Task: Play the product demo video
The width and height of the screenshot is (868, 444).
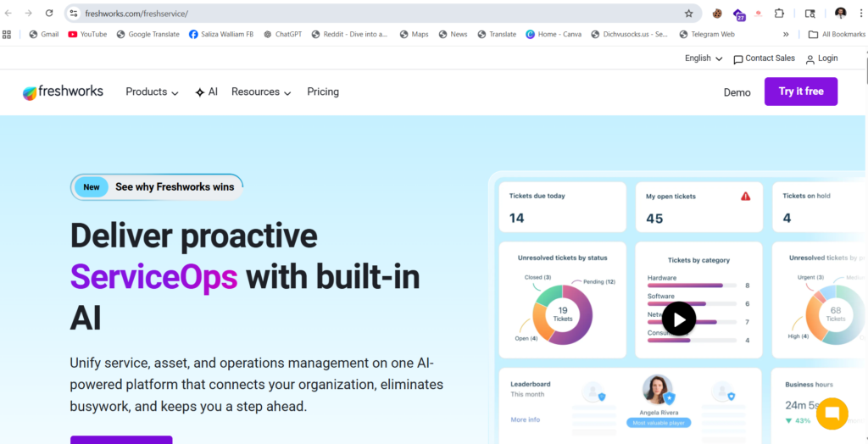Action: tap(678, 319)
